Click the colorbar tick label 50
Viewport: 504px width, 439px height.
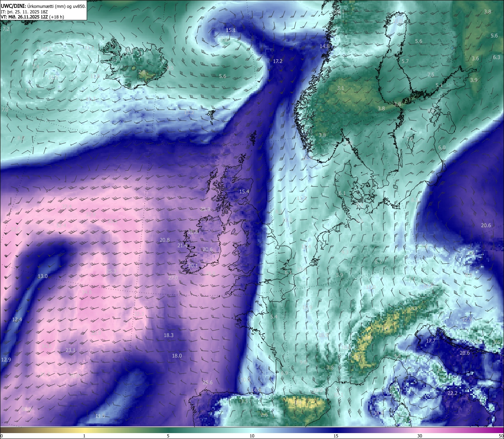pos(501,436)
